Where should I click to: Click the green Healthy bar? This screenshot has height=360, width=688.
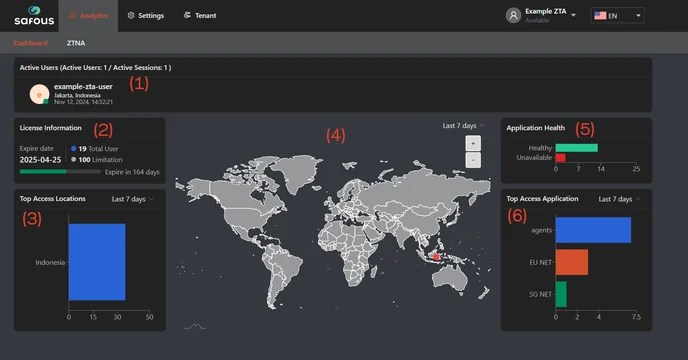point(577,148)
